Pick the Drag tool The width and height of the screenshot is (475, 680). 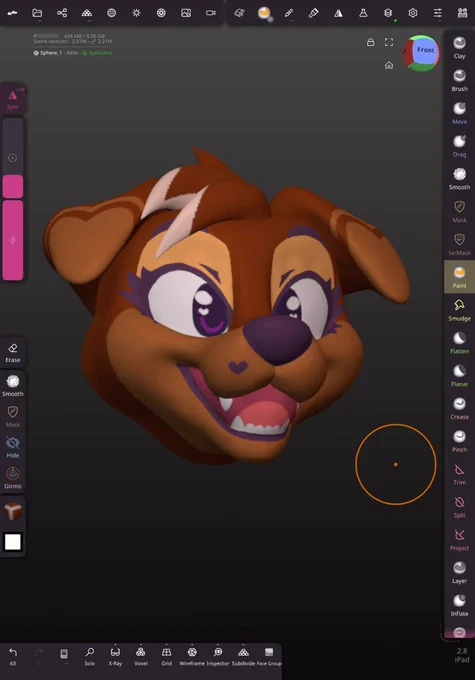point(459,146)
